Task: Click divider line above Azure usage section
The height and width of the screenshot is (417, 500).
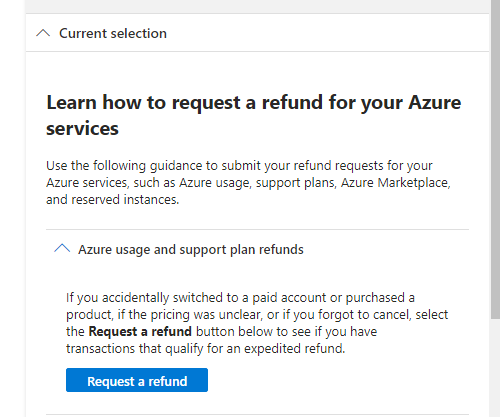Action: pos(257,229)
